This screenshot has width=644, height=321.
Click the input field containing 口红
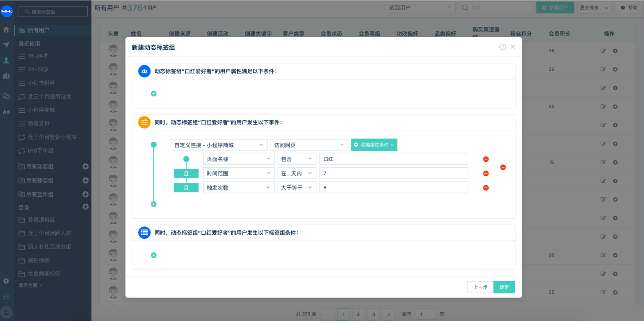393,159
